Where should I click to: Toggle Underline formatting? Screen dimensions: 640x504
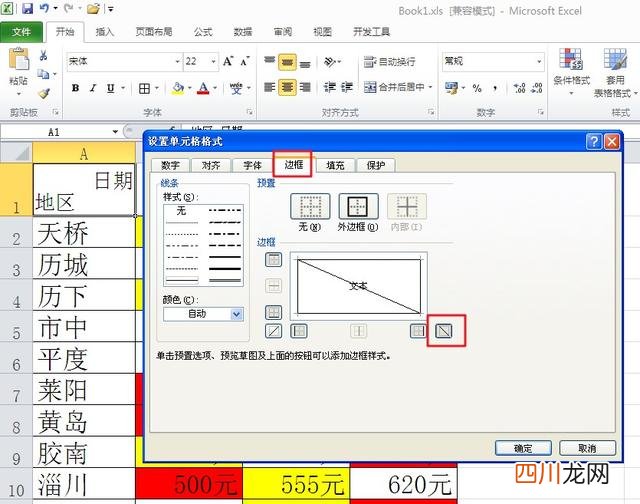point(110,88)
